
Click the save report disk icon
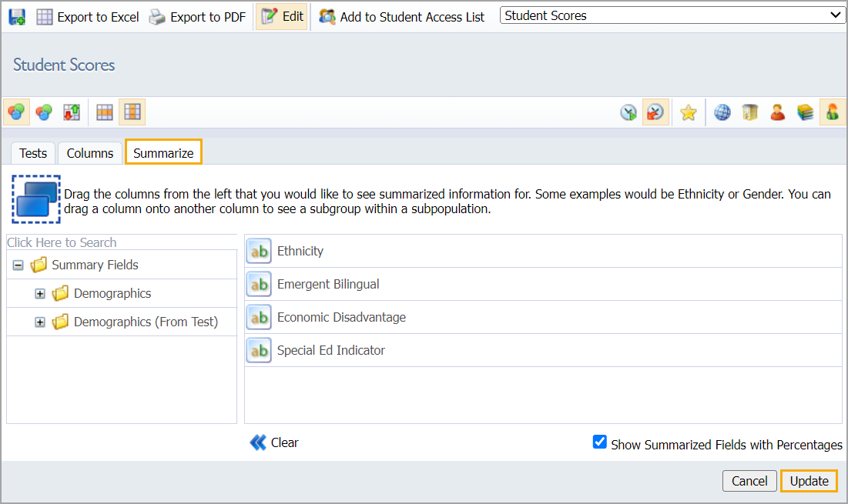pyautogui.click(x=17, y=16)
